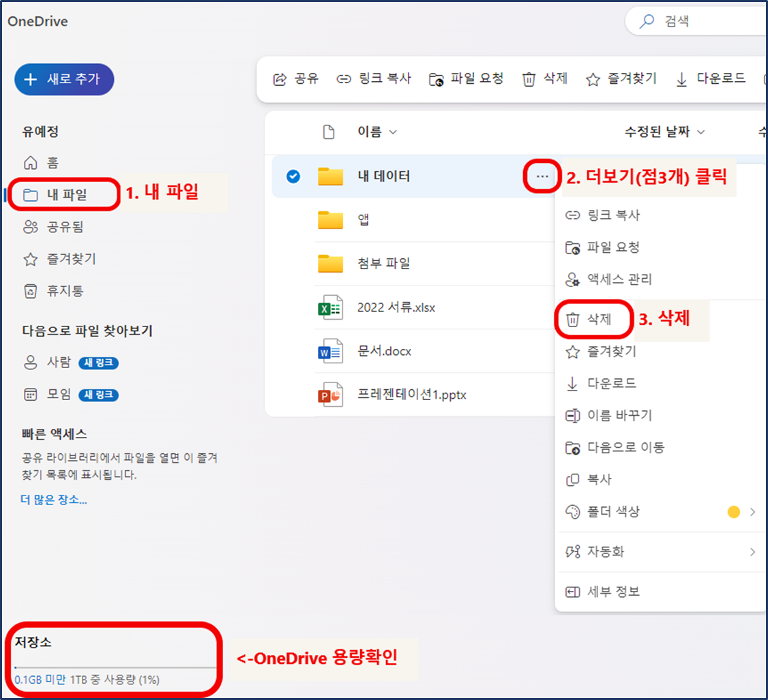Click the 삭제 trash icon in toolbar
Viewport: 768px width, 700px height.
coord(529,78)
